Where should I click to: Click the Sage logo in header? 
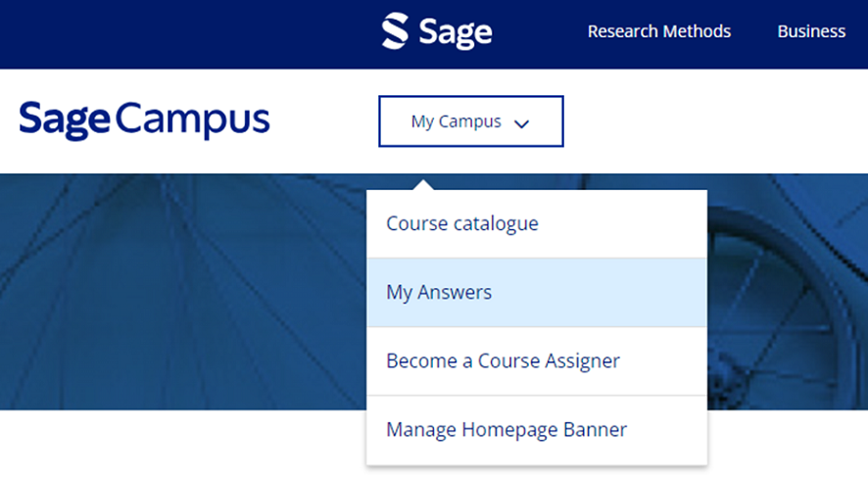point(437,31)
